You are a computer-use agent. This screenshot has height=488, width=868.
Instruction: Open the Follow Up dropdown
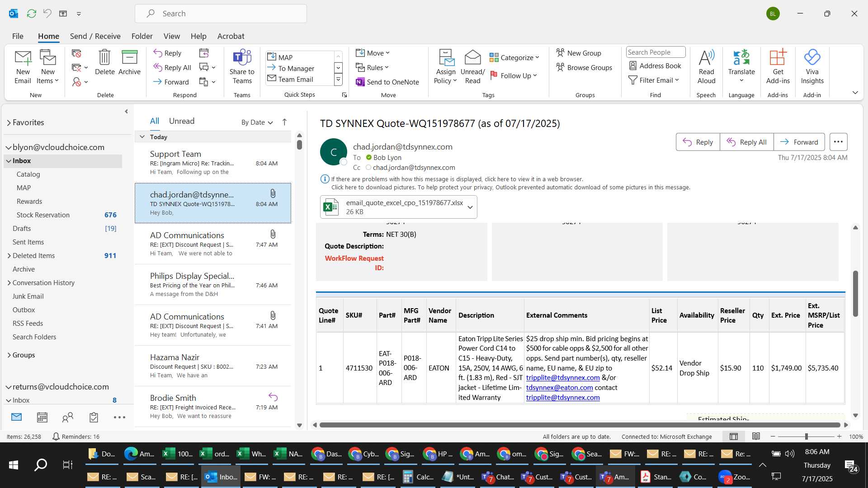514,75
